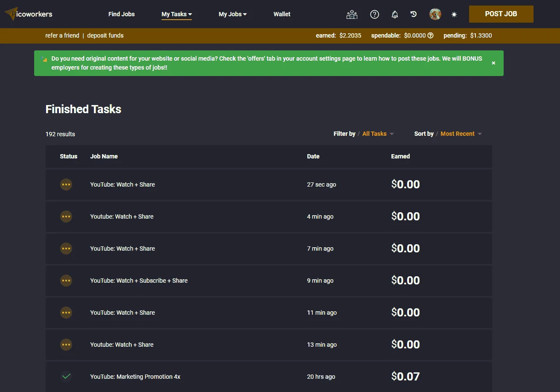Click the deposit funds link
Screen dimensions: 560x392
tap(105, 35)
